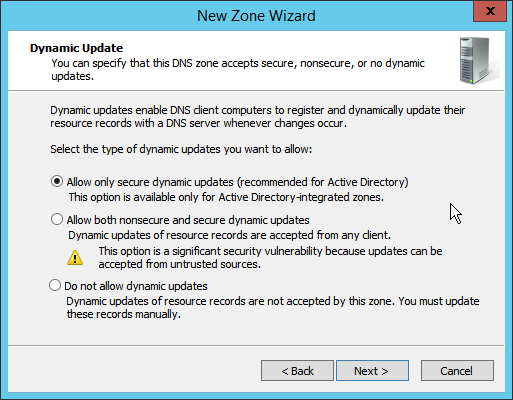Click the 'significant security vulnerability' warning text
Screen dimensions: 513x400
click(x=270, y=257)
